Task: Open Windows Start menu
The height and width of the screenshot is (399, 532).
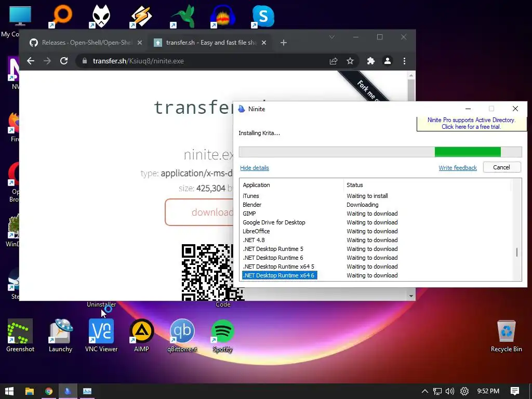Action: [9, 391]
